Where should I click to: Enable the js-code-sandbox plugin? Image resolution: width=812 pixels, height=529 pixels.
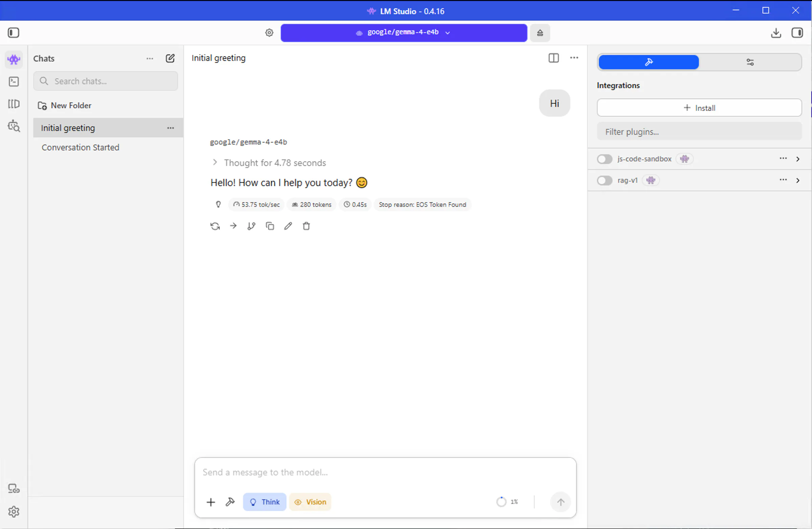click(605, 159)
